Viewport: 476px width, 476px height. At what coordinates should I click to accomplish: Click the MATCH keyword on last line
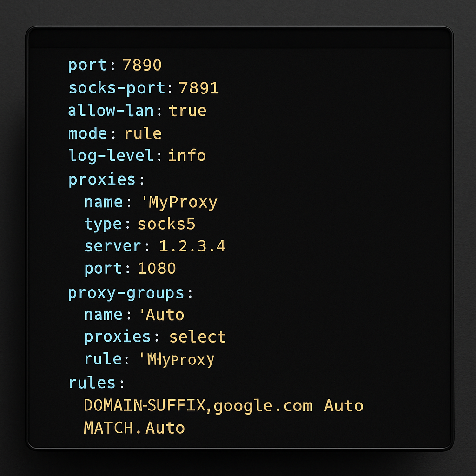109,428
